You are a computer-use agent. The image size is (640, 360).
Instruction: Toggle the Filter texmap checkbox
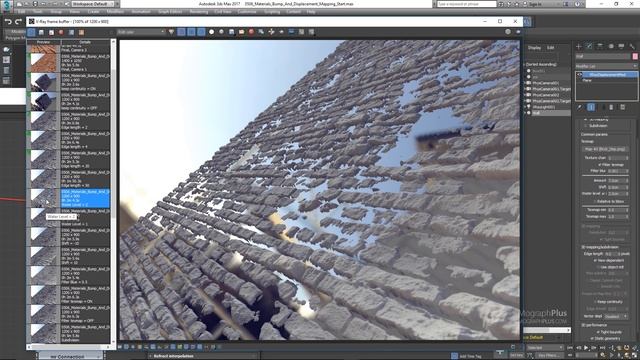tap(599, 164)
